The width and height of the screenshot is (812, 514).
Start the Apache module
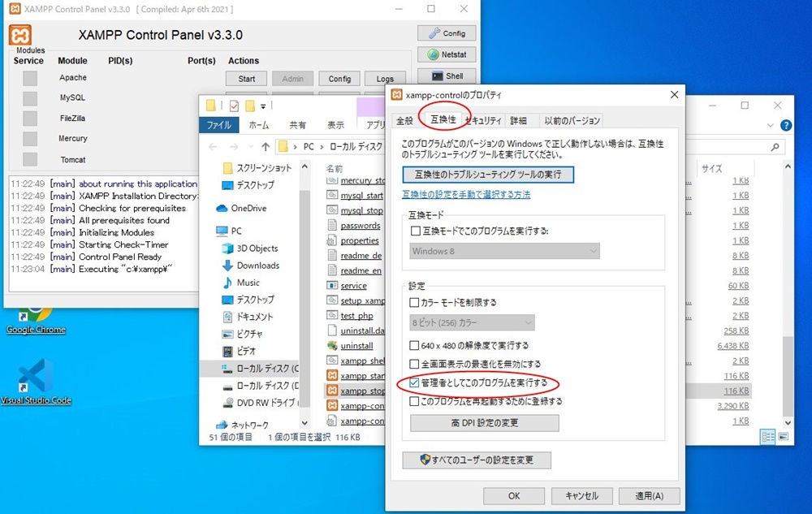pos(247,79)
